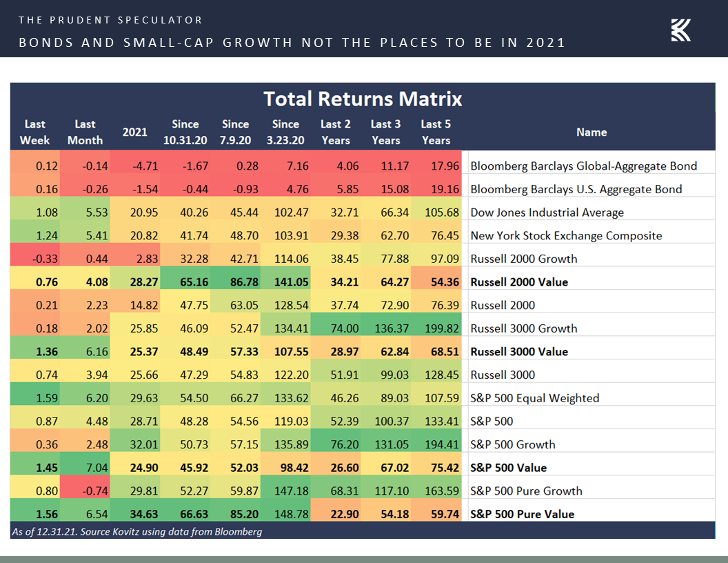728x563 pixels.
Task: Click the source attribution text at the bottom
Action: click(136, 531)
